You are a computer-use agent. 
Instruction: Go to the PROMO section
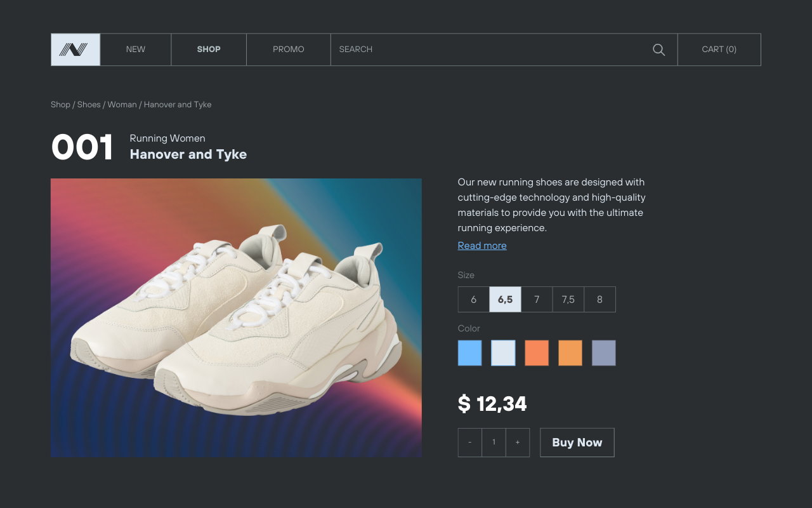point(289,50)
